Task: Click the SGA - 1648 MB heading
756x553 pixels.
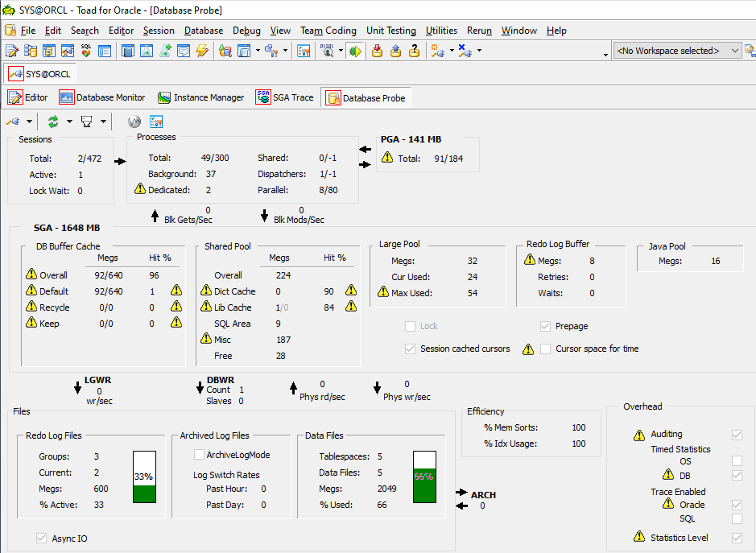Action: (x=67, y=228)
